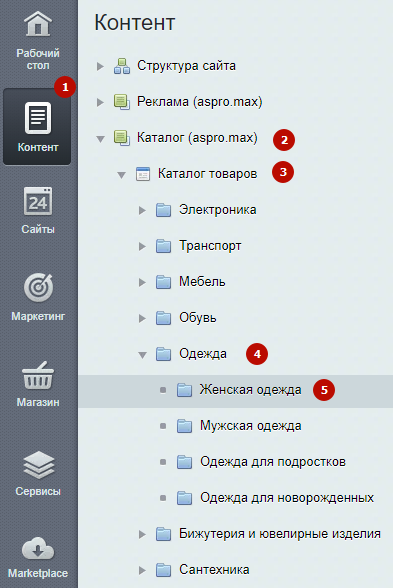
Task: Collapse the Каталог товаров node
Action: click(122, 175)
